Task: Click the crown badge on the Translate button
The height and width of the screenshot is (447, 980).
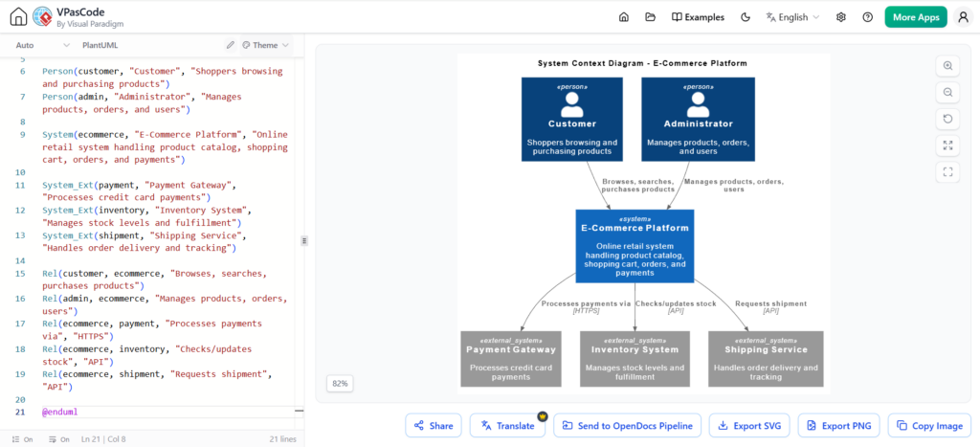Action: (542, 415)
